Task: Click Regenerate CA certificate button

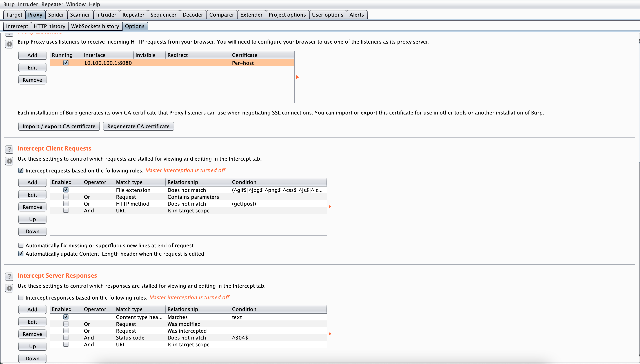Action: click(x=138, y=126)
